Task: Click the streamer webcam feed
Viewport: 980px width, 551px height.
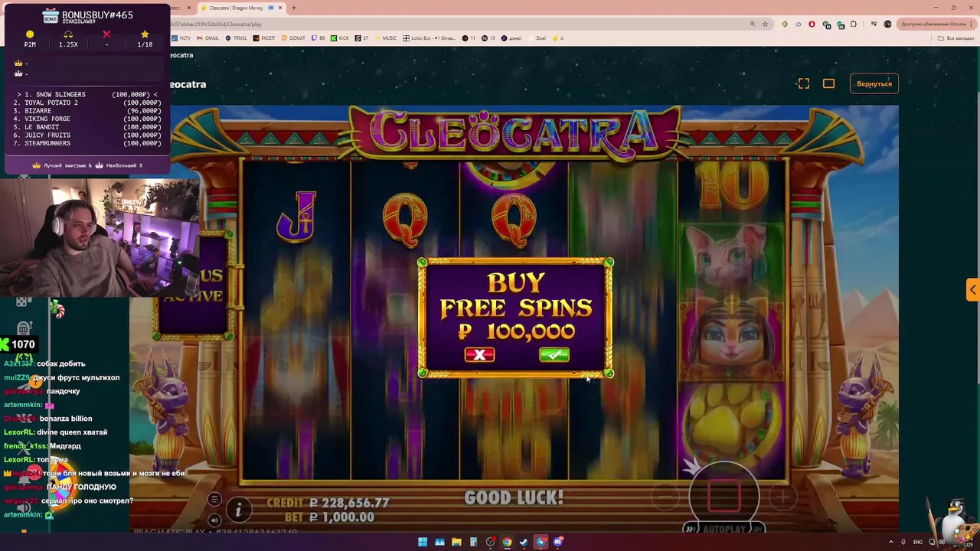Action: coord(100,237)
